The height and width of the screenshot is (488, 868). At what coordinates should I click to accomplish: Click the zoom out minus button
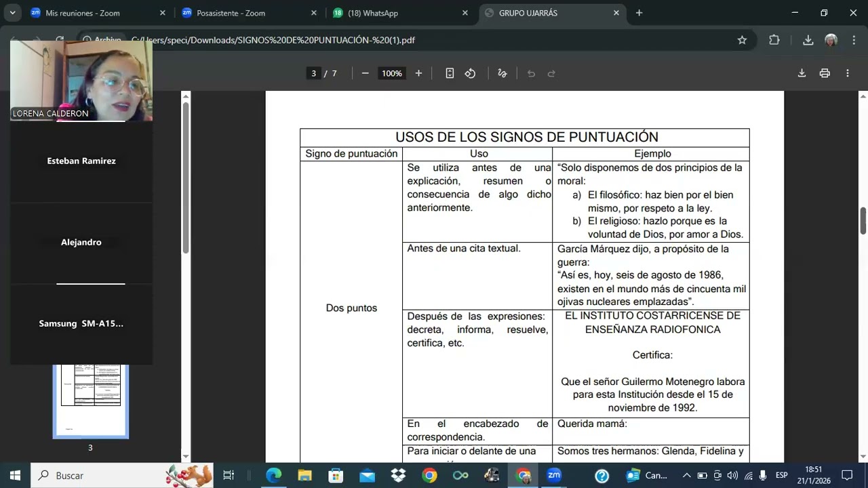(365, 73)
